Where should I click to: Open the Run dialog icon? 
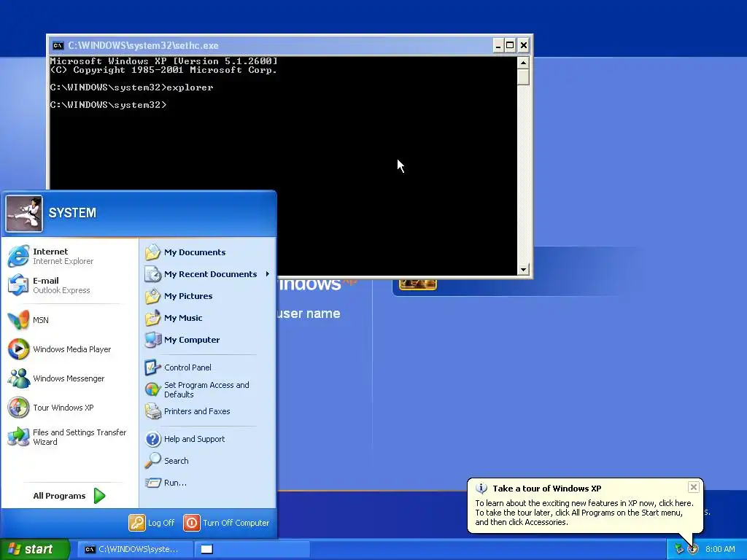pos(153,483)
